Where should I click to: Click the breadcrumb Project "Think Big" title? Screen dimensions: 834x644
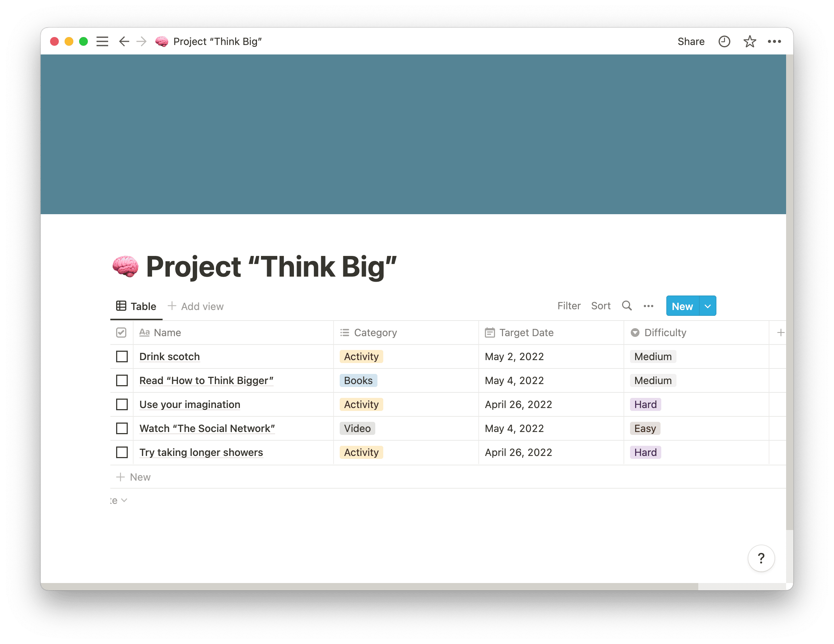point(217,41)
